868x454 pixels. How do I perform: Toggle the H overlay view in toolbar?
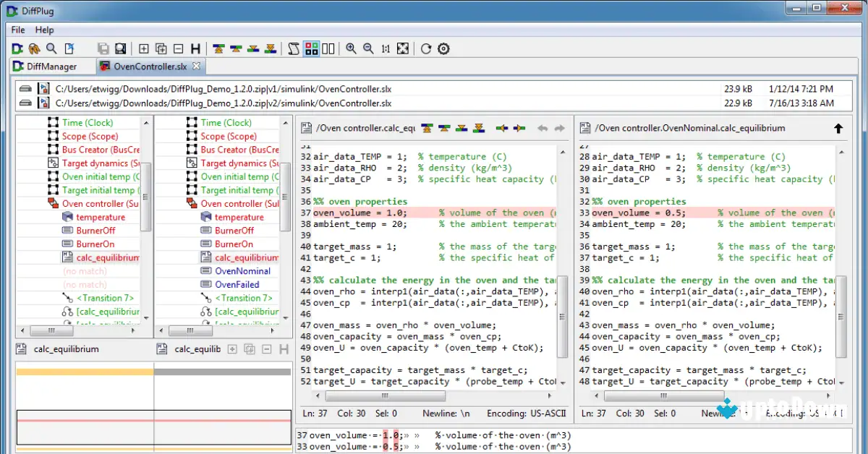[195, 48]
